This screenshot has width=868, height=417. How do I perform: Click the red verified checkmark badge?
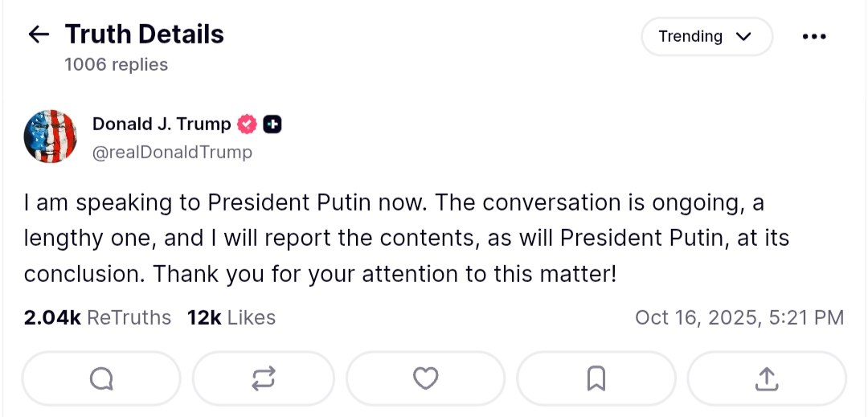247,125
